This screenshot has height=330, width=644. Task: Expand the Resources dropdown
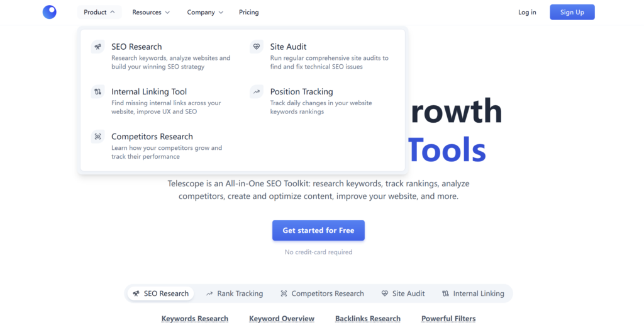pos(151,13)
